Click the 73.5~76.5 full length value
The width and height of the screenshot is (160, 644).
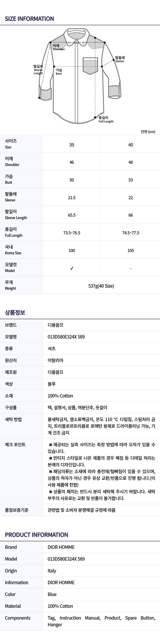pyautogui.click(x=72, y=233)
